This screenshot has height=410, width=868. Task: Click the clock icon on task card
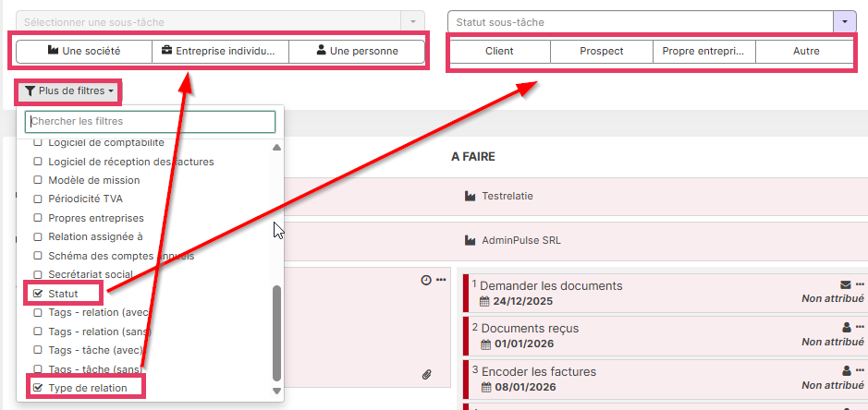426,281
